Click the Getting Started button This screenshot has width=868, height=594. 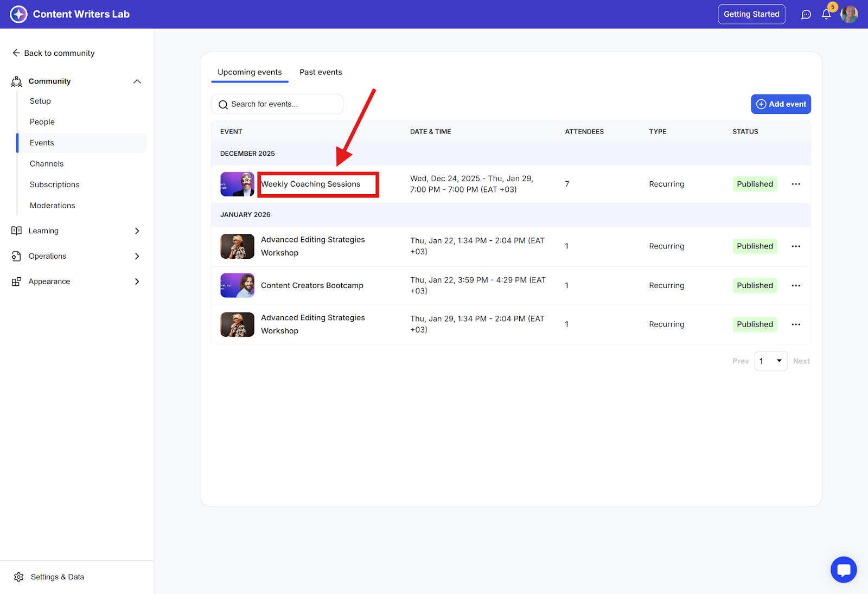point(751,14)
